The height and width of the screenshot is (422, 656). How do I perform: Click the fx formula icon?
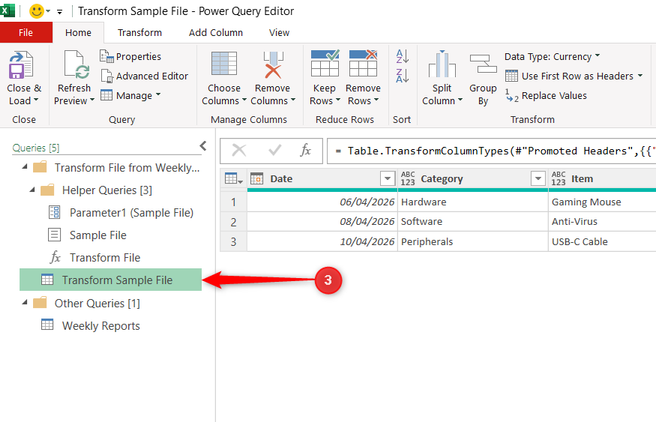pos(305,150)
